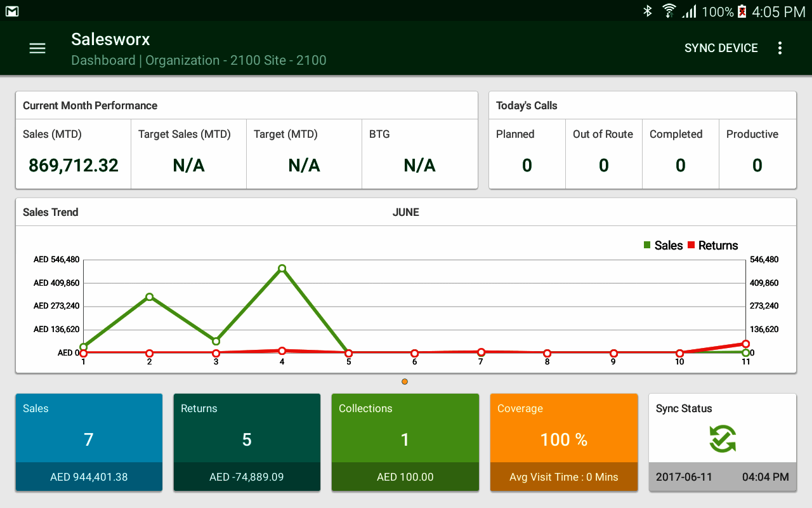Tap the Wi-Fi status bar icon
812x508 pixels.
pyautogui.click(x=669, y=11)
